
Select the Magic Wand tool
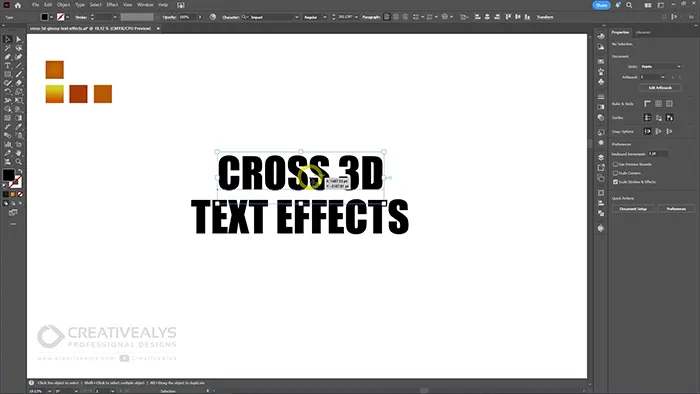[x=8, y=48]
